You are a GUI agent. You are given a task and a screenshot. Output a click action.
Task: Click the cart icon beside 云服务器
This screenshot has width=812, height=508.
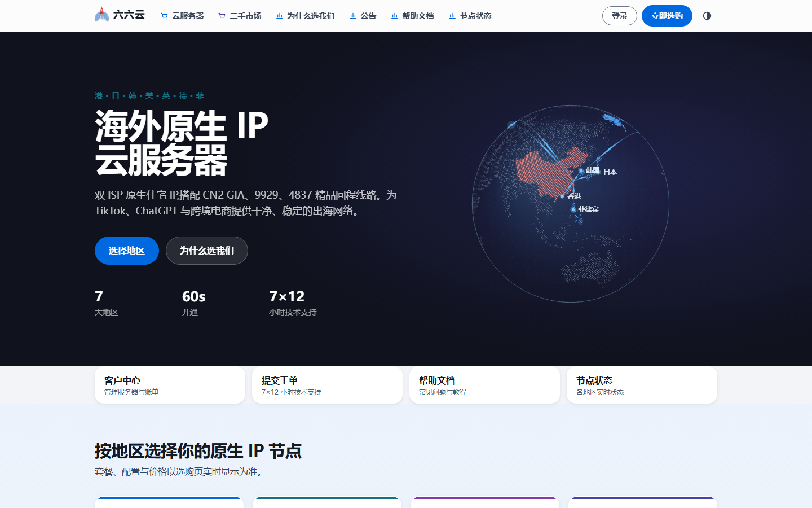point(164,16)
